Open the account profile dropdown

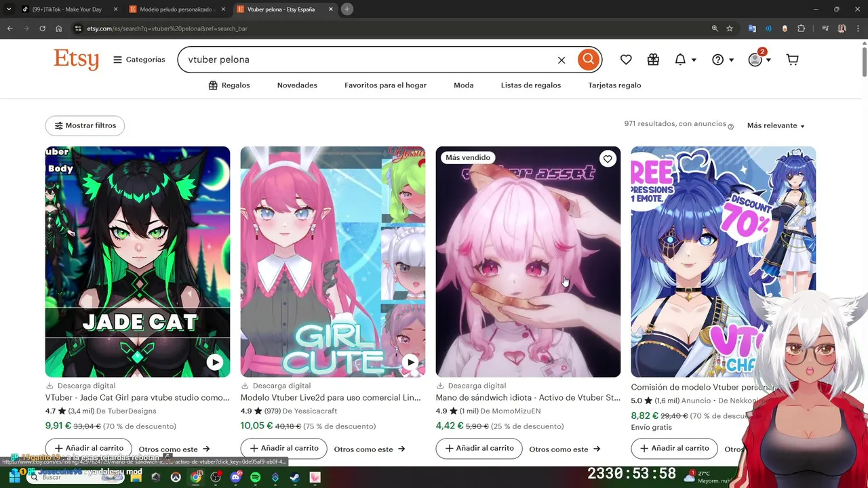click(759, 59)
